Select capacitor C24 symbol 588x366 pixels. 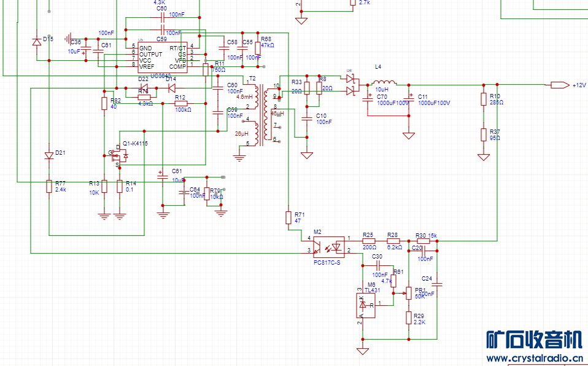click(437, 285)
